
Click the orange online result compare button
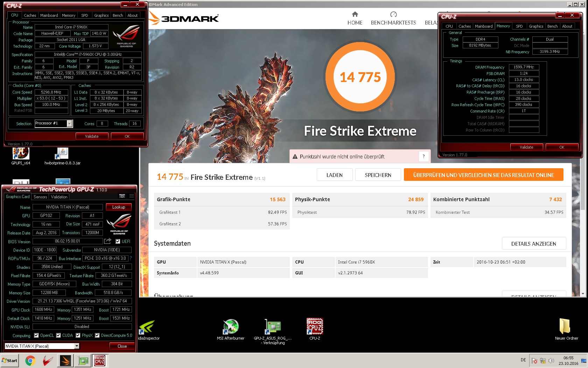tap(484, 175)
